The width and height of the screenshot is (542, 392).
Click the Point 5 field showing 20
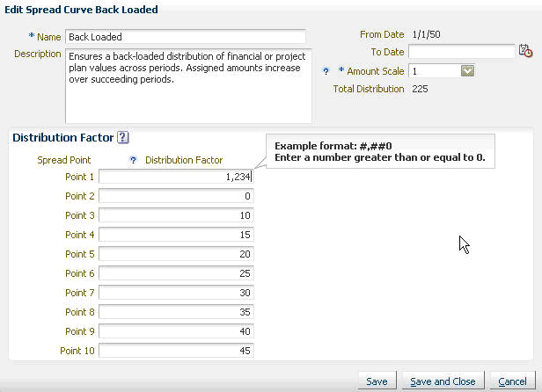(x=176, y=254)
